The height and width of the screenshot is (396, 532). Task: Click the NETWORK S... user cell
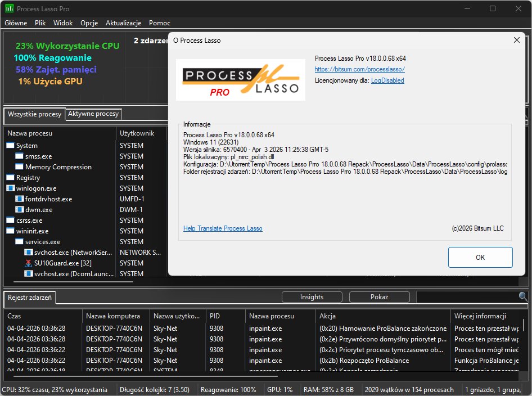pyautogui.click(x=140, y=252)
